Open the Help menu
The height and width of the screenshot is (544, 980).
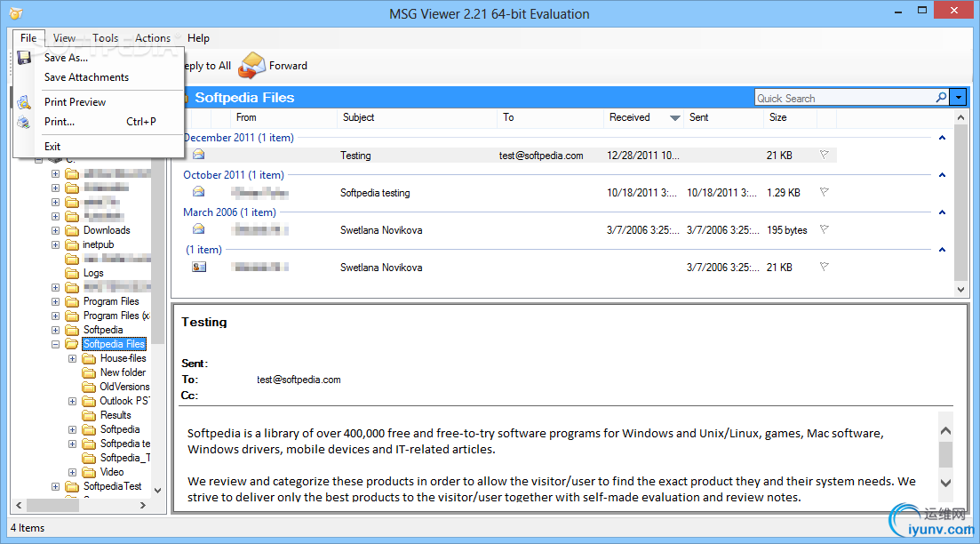(x=198, y=38)
